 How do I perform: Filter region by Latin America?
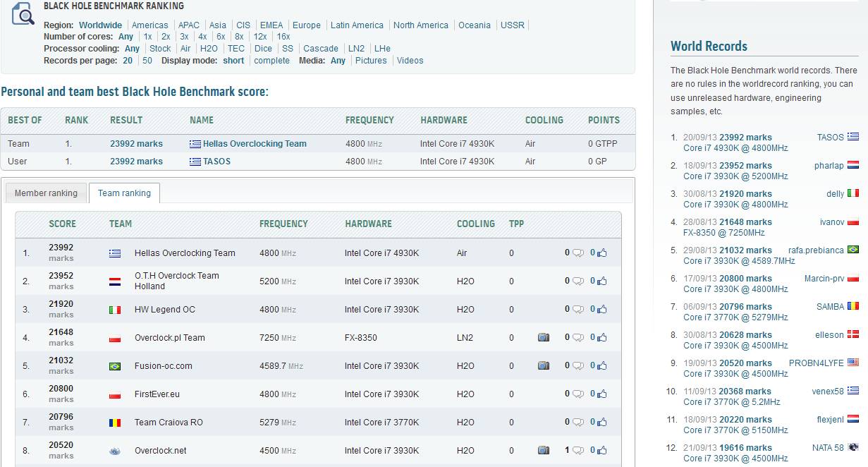click(x=357, y=25)
